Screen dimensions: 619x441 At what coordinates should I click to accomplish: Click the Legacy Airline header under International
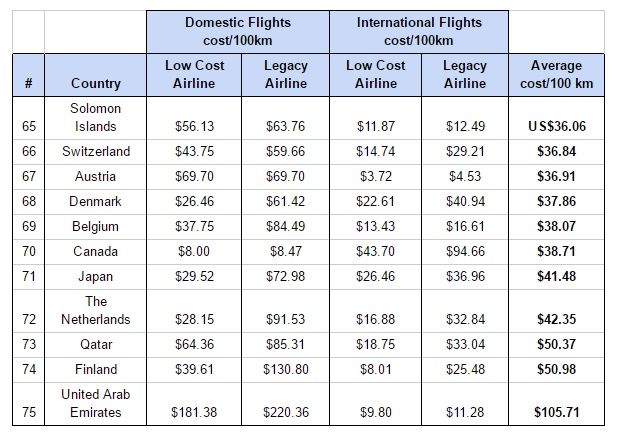click(465, 74)
